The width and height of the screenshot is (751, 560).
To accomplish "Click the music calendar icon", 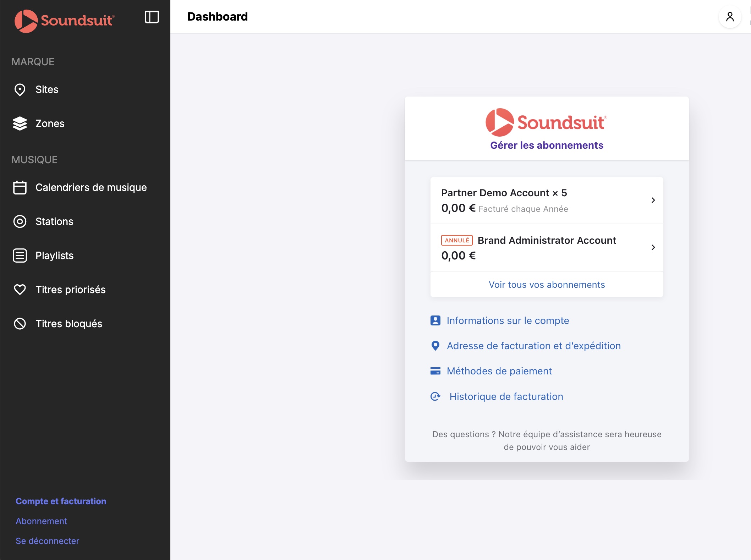I will pyautogui.click(x=20, y=187).
